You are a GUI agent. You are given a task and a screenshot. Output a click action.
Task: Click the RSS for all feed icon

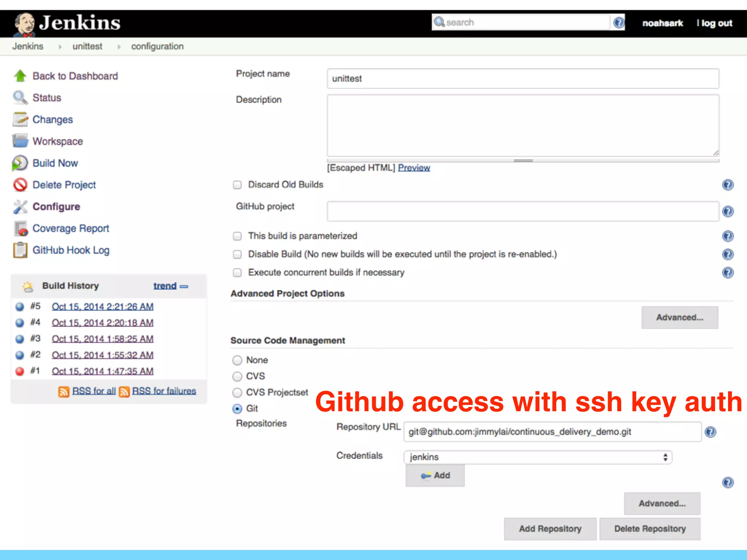pyautogui.click(x=63, y=392)
